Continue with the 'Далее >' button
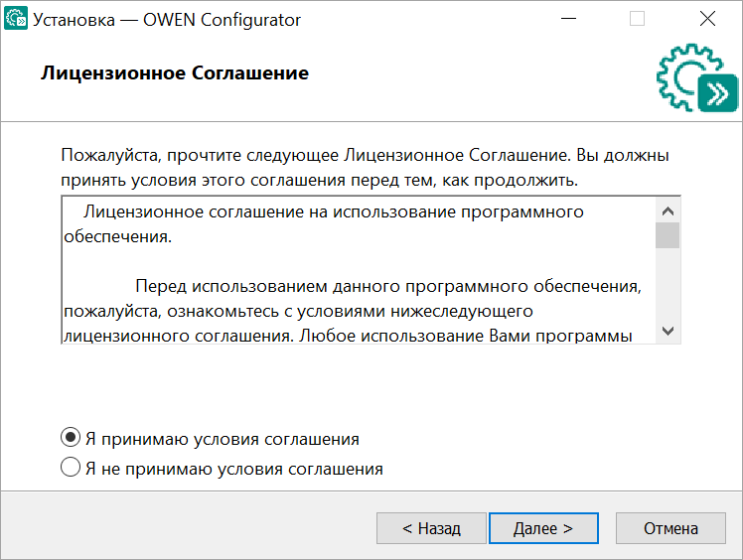743x560 pixels. (543, 528)
